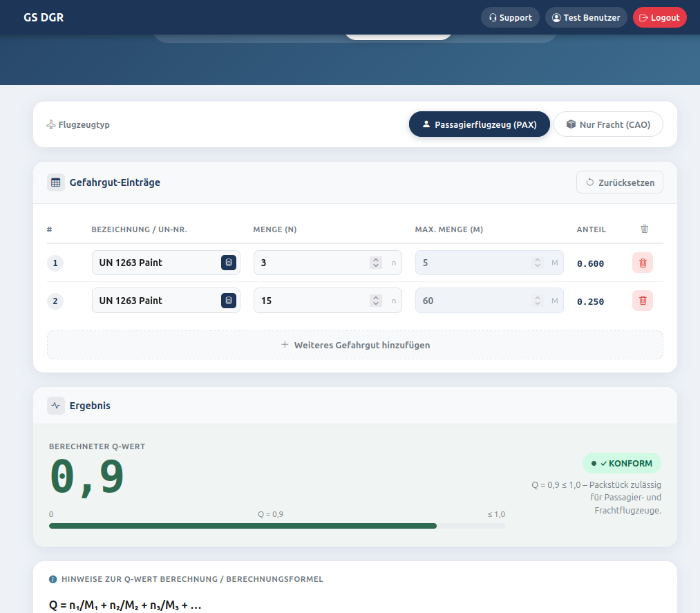The height and width of the screenshot is (613, 700).
Task: Delete row 2 dangerous goods entry
Action: pos(643,301)
